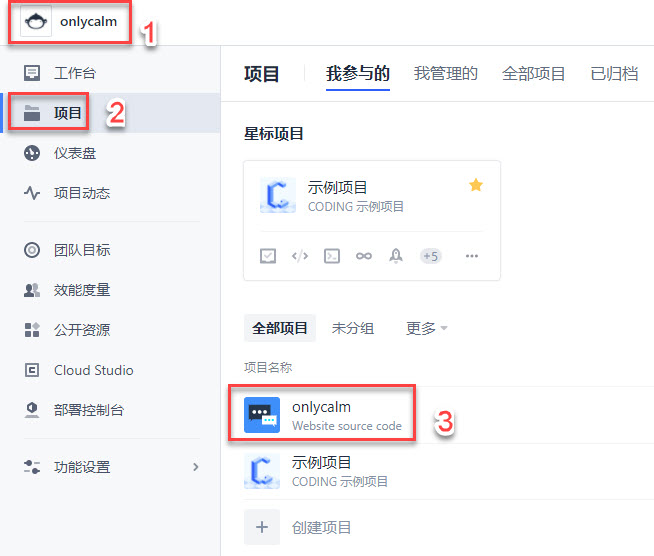Open 仪表盘 in the sidebar
This screenshot has width=654, height=556.
point(75,153)
